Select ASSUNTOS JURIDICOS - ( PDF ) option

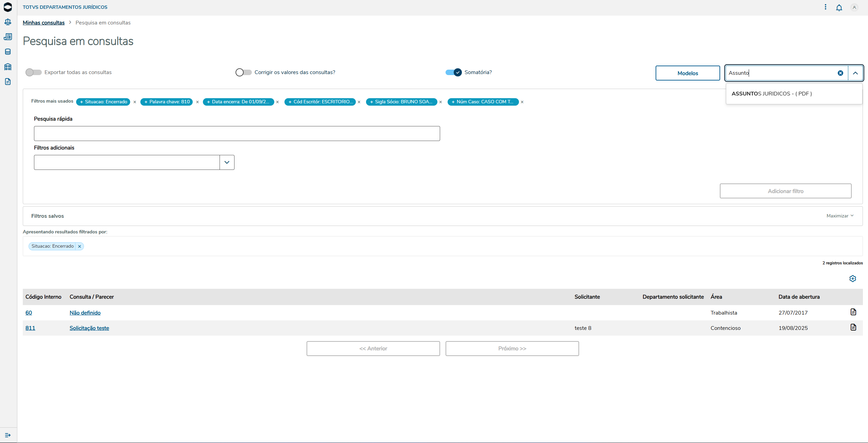[x=771, y=94]
